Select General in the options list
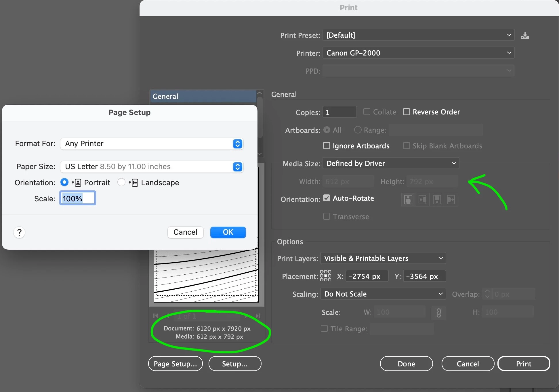This screenshot has height=392, width=559. pos(203,96)
